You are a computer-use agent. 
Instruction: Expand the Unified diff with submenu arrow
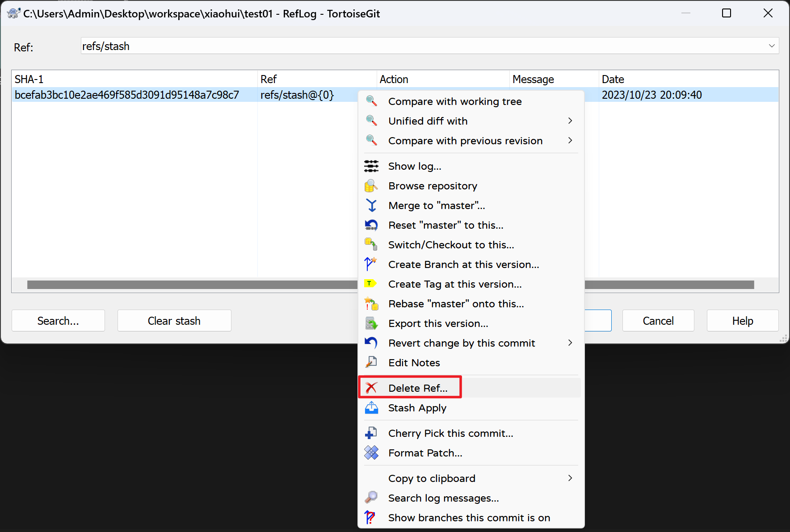click(570, 121)
